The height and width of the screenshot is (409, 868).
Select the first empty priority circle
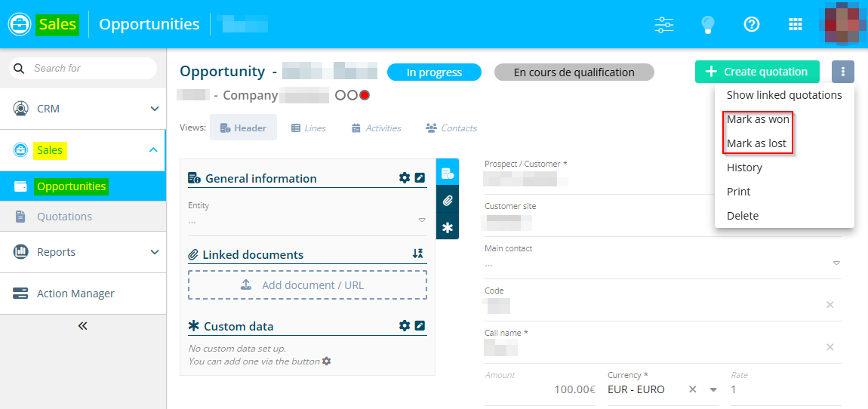[340, 96]
